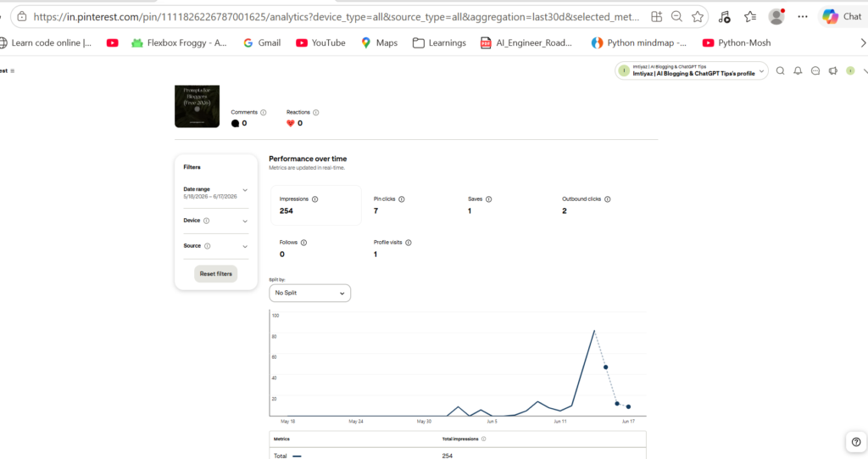Viewport: 868px width, 459px height.
Task: Bookmark page with the star icon
Action: coord(698,17)
